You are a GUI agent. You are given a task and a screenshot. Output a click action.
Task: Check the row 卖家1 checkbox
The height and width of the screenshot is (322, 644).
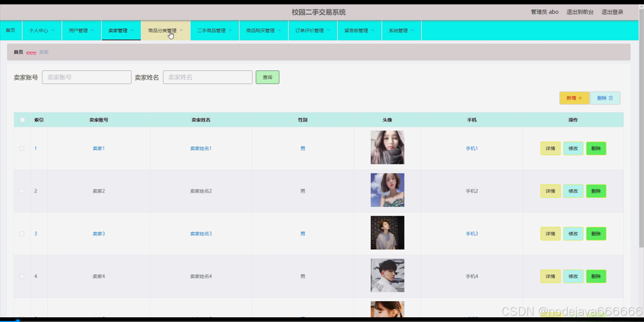click(x=22, y=148)
